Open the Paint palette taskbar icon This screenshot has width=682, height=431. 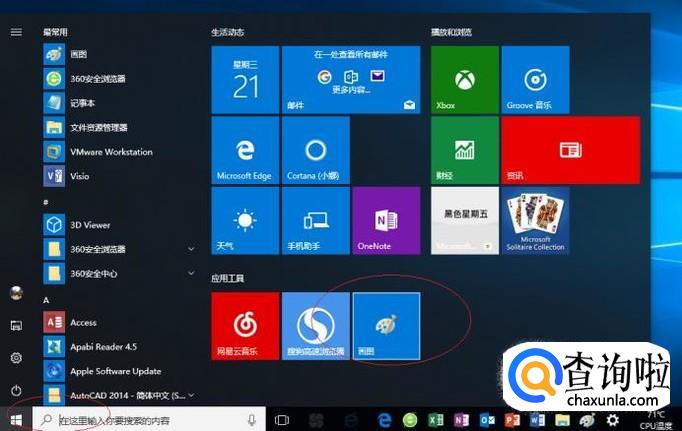[587, 420]
